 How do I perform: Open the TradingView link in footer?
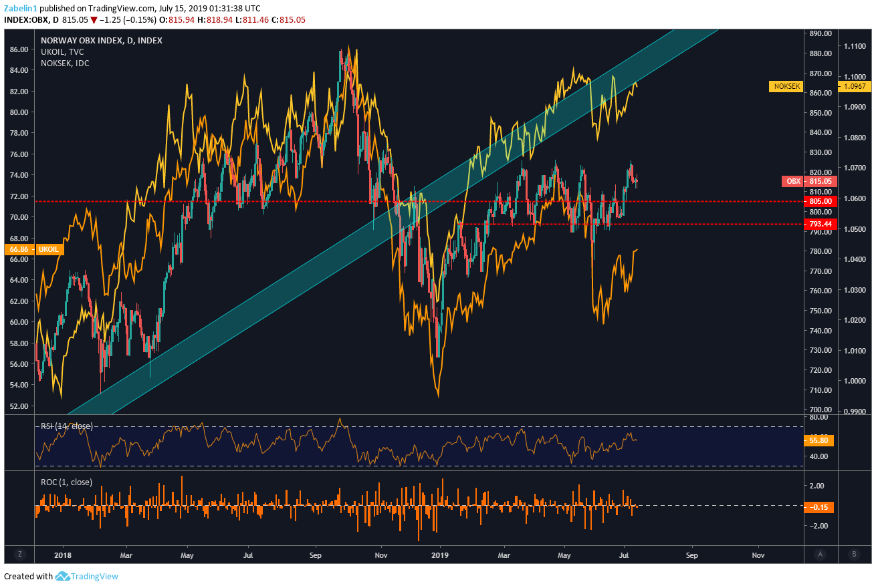[95, 576]
